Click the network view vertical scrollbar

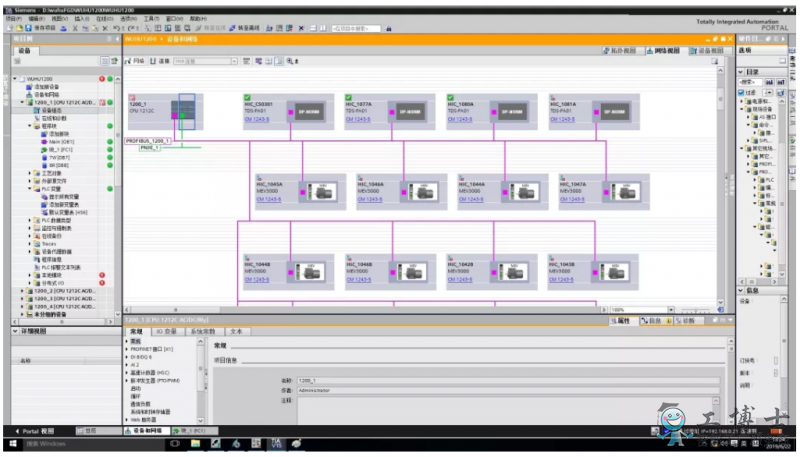pyautogui.click(x=720, y=186)
